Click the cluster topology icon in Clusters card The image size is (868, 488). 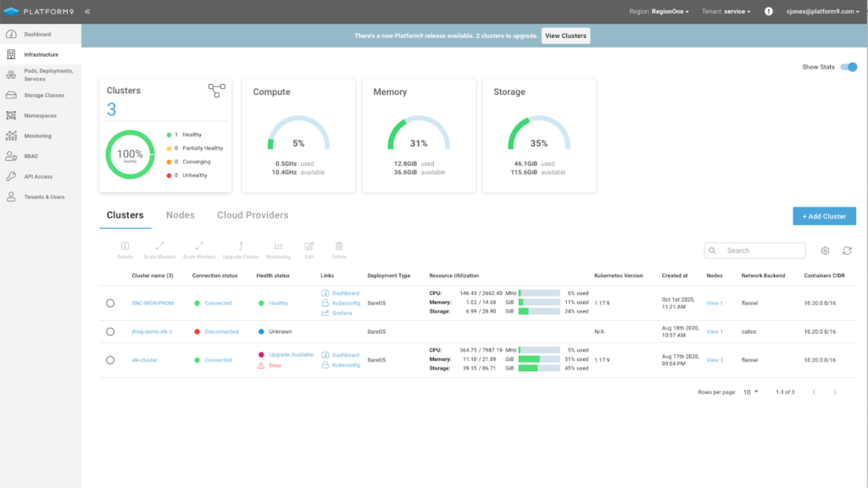pos(217,91)
